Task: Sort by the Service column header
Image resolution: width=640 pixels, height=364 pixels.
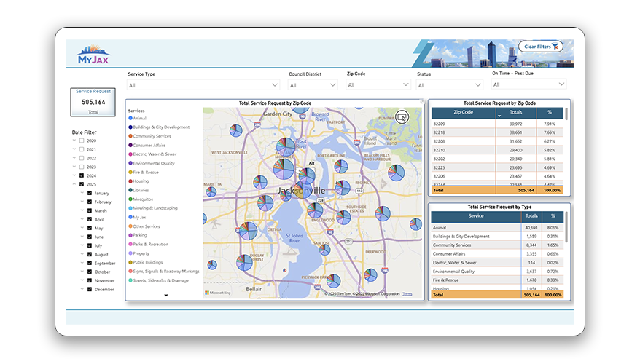Action: [x=475, y=215]
